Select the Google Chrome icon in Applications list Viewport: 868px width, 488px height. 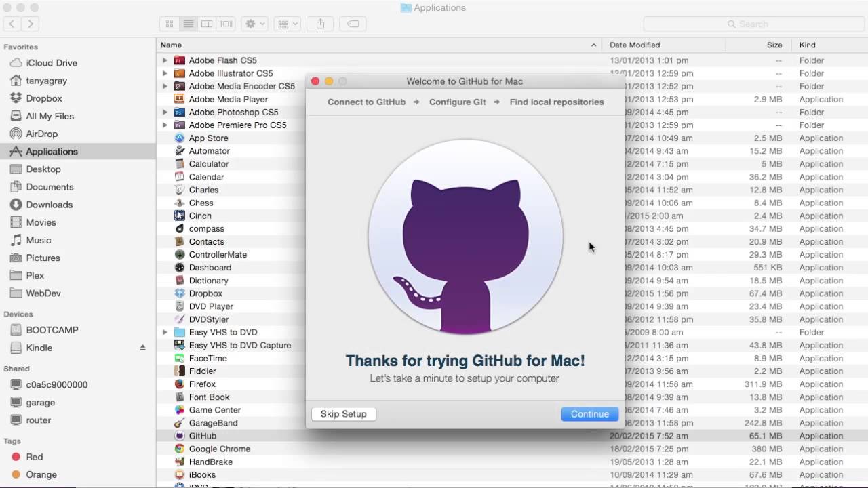pos(180,449)
